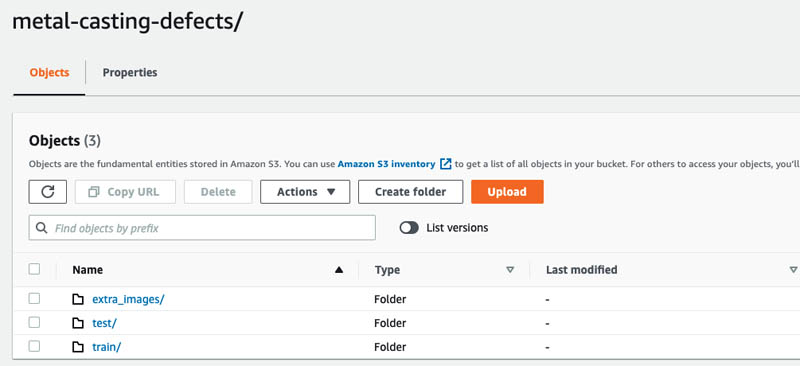Select the Objects tab

[49, 72]
